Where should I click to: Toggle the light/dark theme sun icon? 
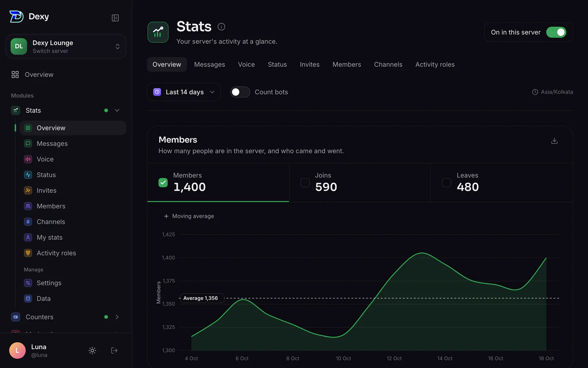coord(92,350)
